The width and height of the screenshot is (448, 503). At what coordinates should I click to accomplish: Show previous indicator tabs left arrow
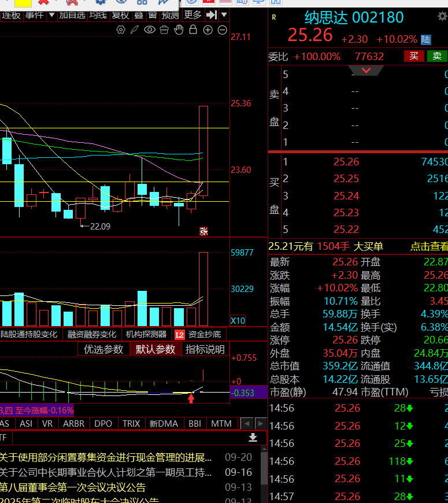pos(247,424)
